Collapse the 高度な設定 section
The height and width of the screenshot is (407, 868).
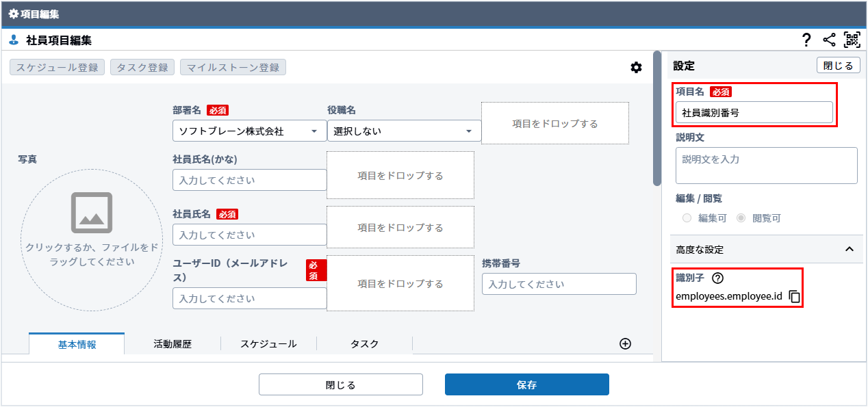pyautogui.click(x=849, y=250)
